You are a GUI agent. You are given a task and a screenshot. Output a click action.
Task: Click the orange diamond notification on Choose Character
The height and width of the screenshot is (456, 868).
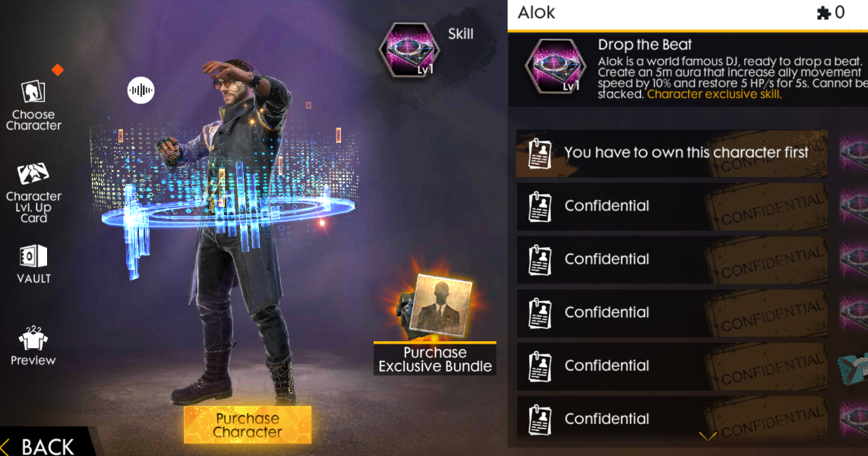click(58, 70)
